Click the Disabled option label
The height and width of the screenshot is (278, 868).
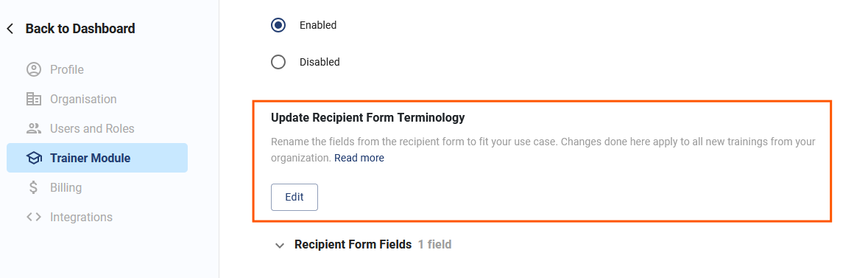pyautogui.click(x=320, y=62)
